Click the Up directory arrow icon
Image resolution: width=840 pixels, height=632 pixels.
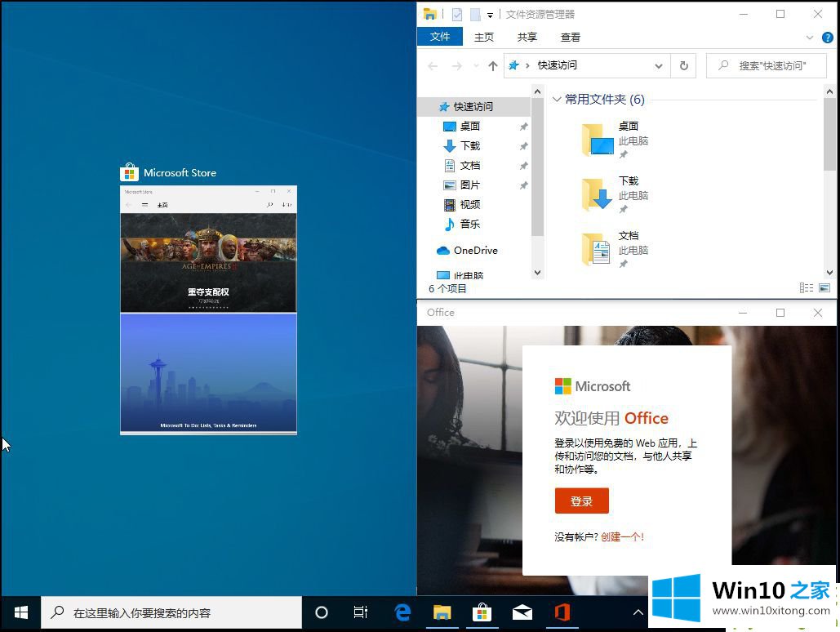pyautogui.click(x=492, y=66)
